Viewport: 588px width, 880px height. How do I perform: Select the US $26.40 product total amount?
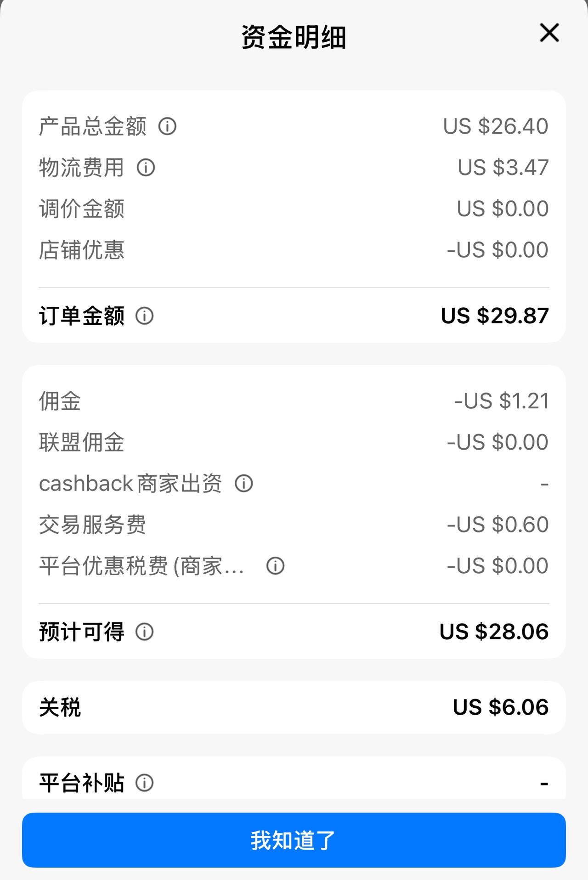click(x=496, y=126)
